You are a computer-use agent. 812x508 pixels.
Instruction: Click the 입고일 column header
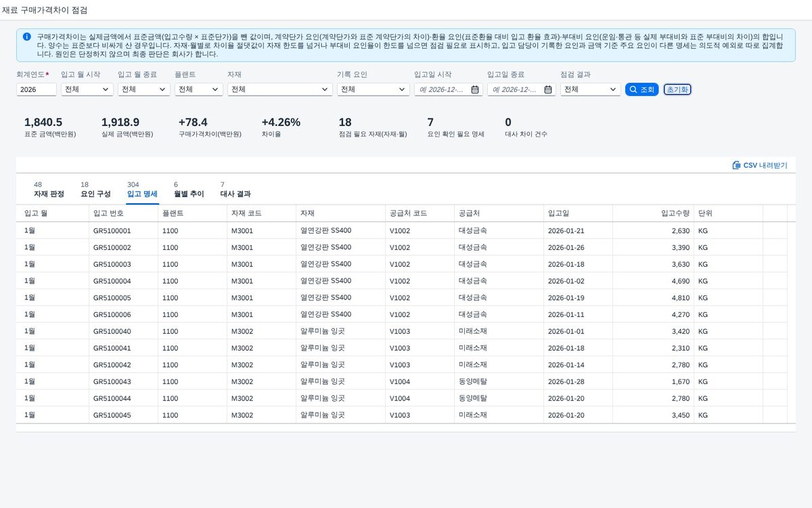(x=577, y=213)
